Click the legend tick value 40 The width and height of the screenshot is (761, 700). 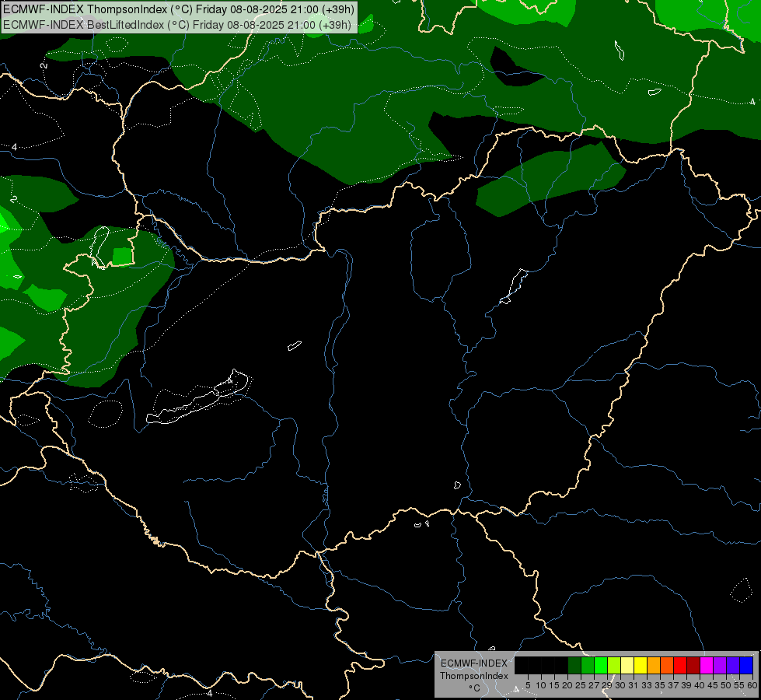(x=700, y=685)
